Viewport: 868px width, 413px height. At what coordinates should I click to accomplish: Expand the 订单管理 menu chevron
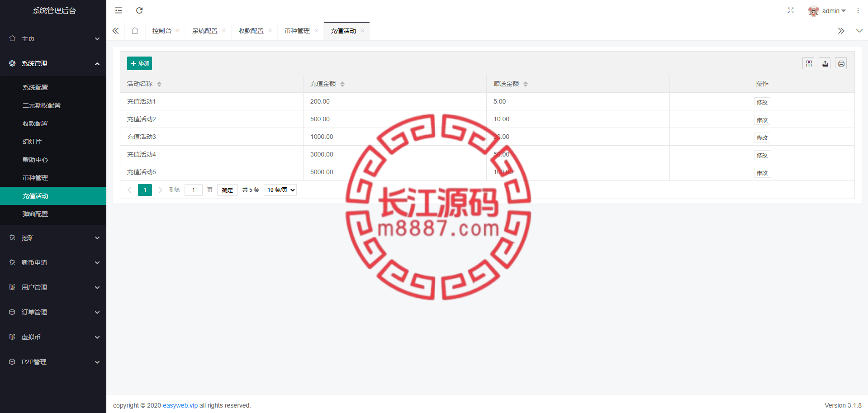[x=97, y=313]
